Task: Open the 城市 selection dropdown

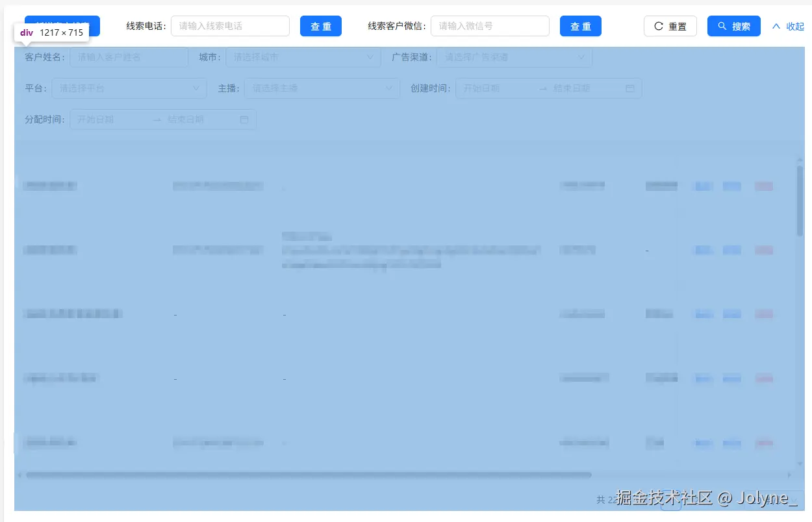Action: tap(303, 57)
